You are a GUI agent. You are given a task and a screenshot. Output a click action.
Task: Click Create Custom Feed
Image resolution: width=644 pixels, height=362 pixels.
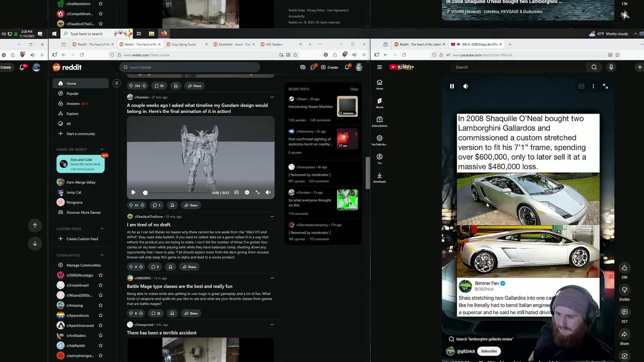[x=80, y=239]
